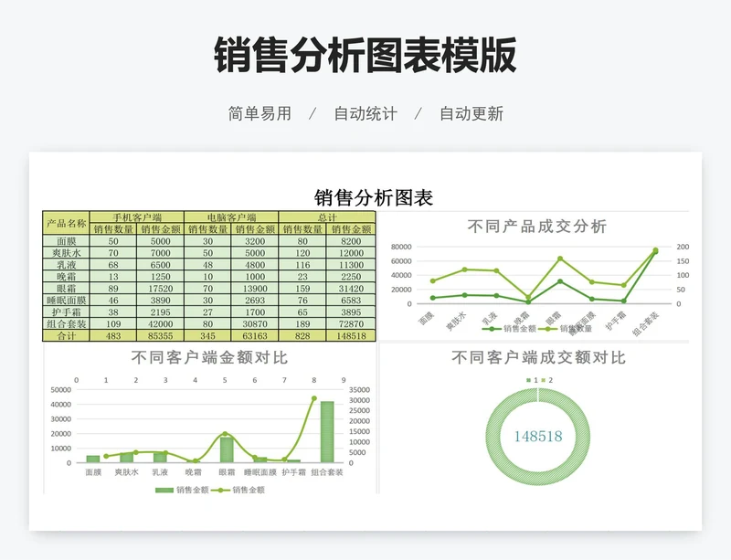
Task: Click the cell with value 1250
Action: (x=161, y=277)
